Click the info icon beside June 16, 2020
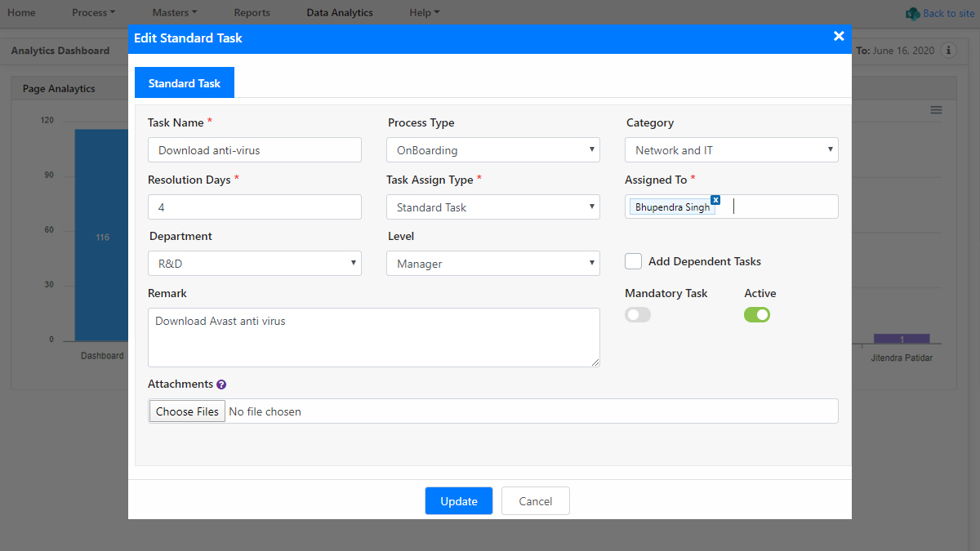 [x=948, y=50]
